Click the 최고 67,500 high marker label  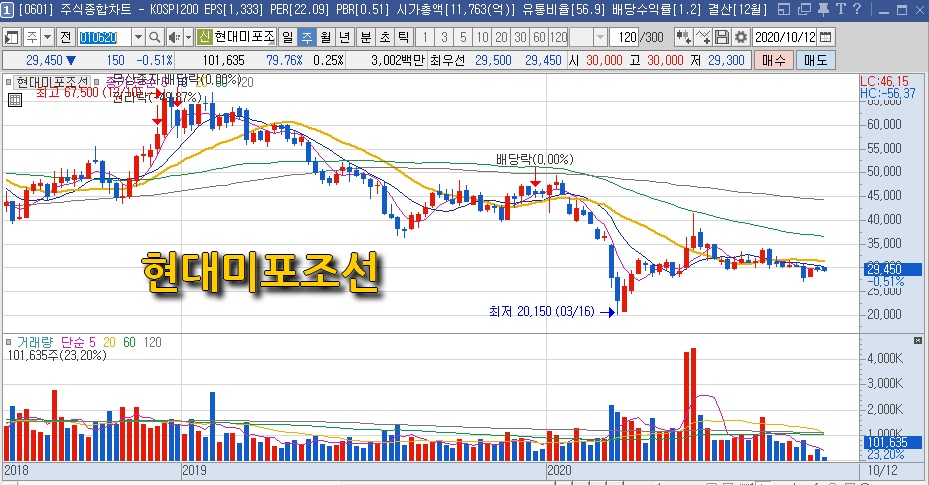(x=89, y=92)
